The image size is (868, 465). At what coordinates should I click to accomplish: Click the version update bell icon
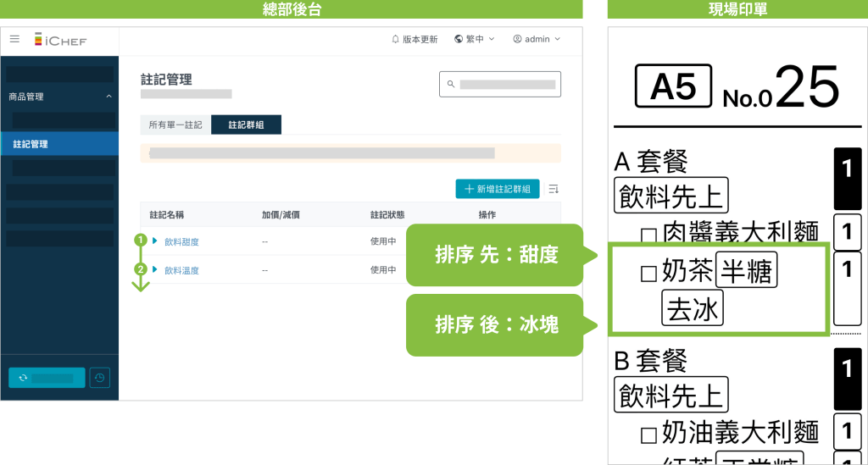pyautogui.click(x=395, y=39)
